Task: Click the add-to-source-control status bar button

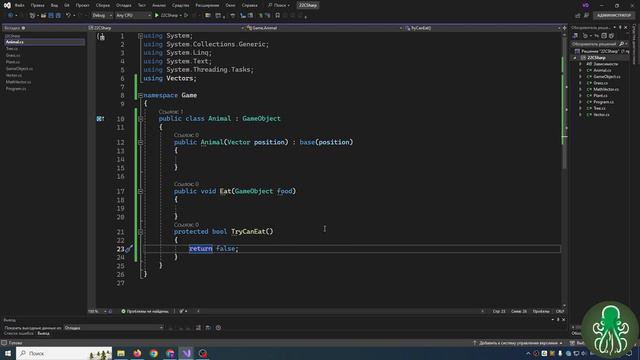Action: [518, 343]
